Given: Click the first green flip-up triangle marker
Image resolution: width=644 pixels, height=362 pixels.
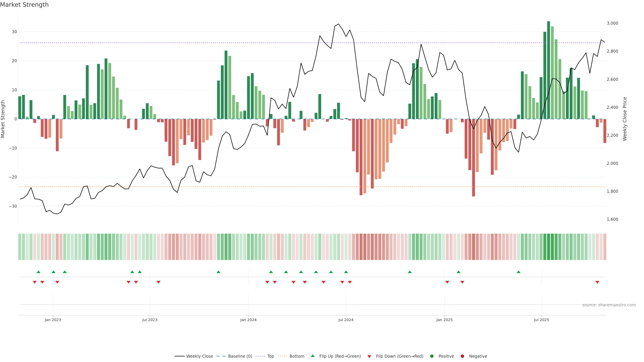Looking at the screenshot, I should [39, 272].
